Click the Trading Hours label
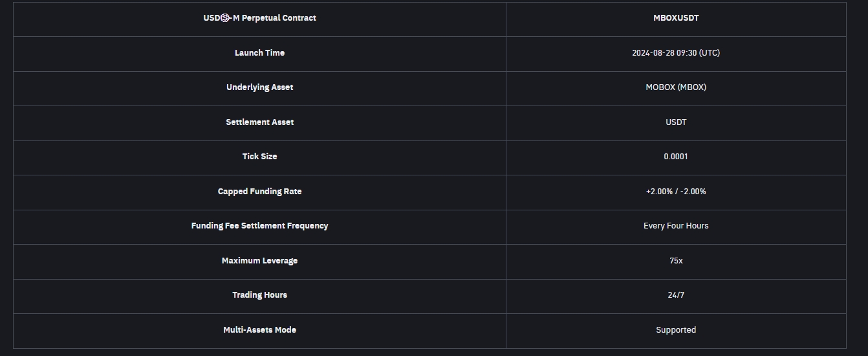 click(259, 295)
